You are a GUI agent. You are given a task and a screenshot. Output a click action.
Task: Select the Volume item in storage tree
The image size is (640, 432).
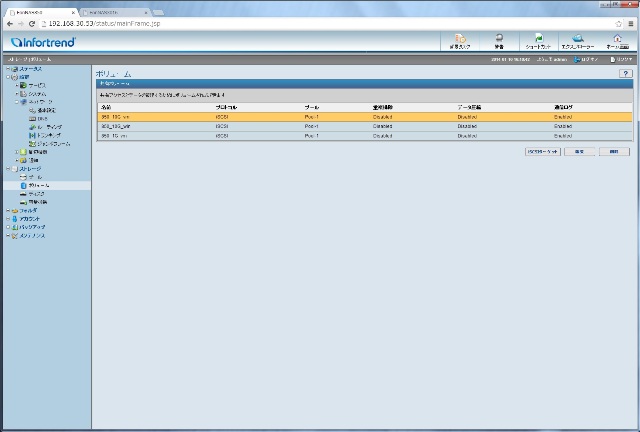pos(38,185)
